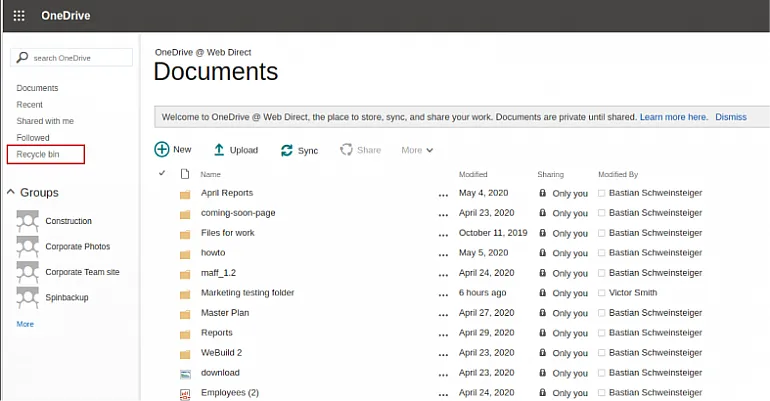
Task: Click the April Reports folder icon
Action: tap(185, 193)
